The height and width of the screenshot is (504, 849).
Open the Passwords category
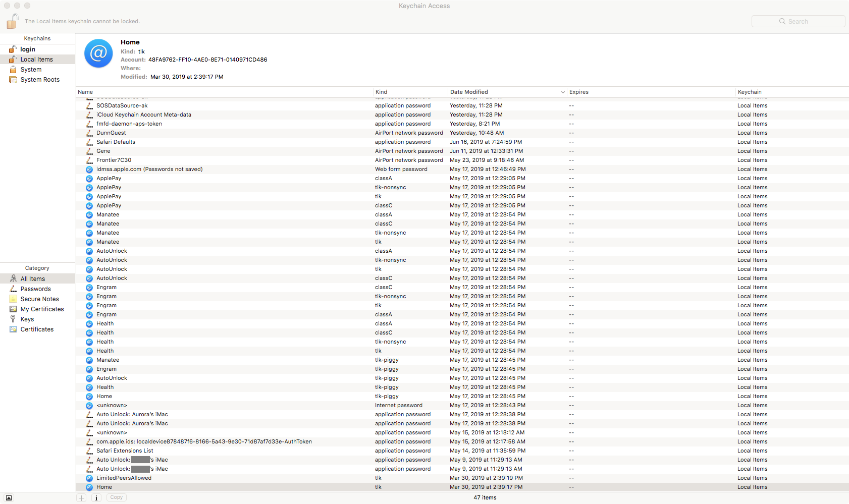click(35, 289)
